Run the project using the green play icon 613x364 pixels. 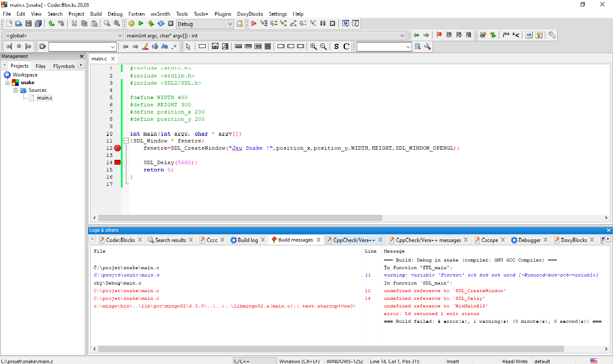[x=141, y=23]
